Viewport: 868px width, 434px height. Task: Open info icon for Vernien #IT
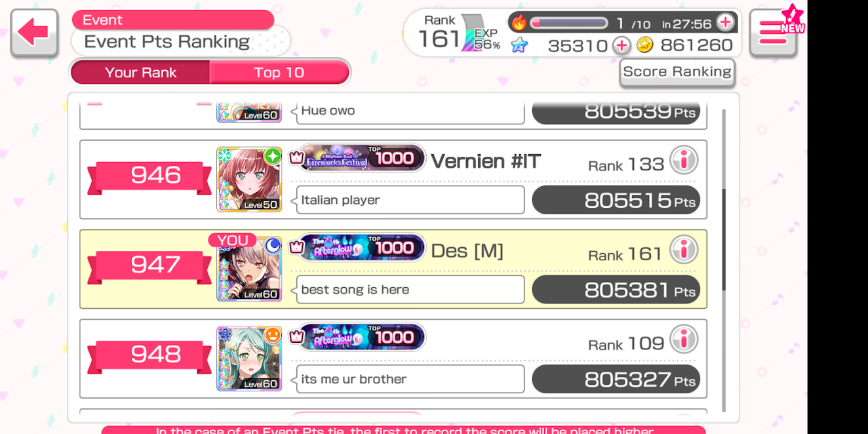pyautogui.click(x=684, y=160)
